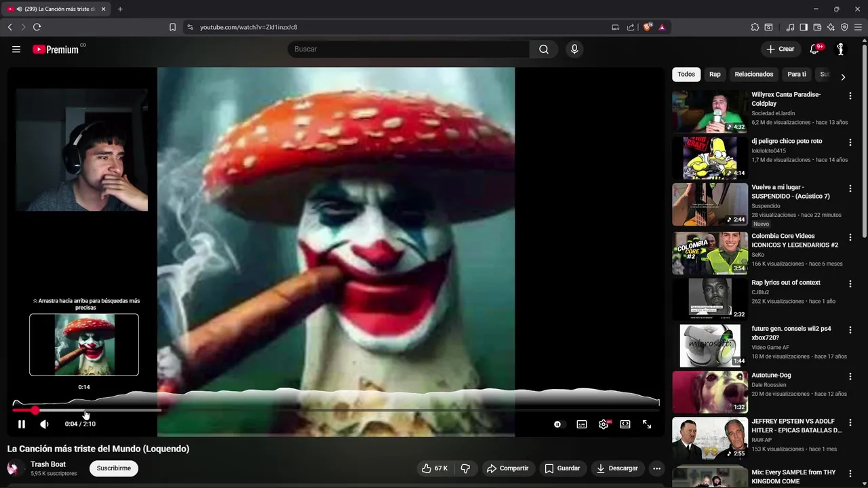Open the media control music-note icon
Image resolution: width=868 pixels, height=488 pixels.
(x=790, y=27)
